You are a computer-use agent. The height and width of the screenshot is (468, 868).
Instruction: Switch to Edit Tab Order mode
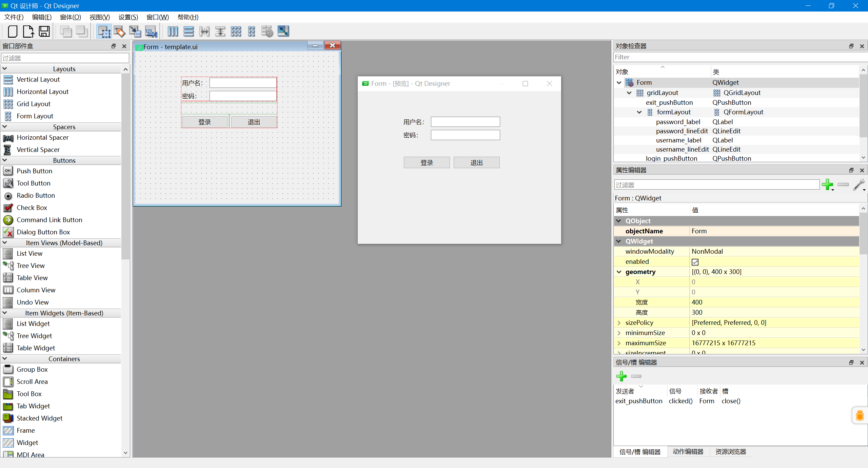point(151,32)
